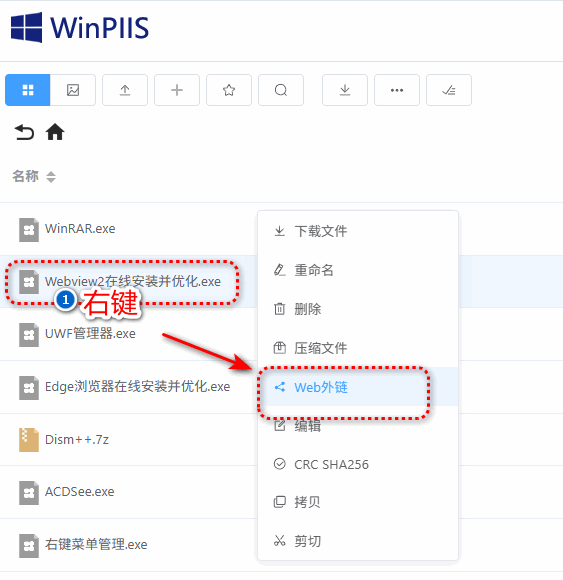Select Webview2在线安装并优化.exe file icon
The image size is (563, 580).
(29, 282)
